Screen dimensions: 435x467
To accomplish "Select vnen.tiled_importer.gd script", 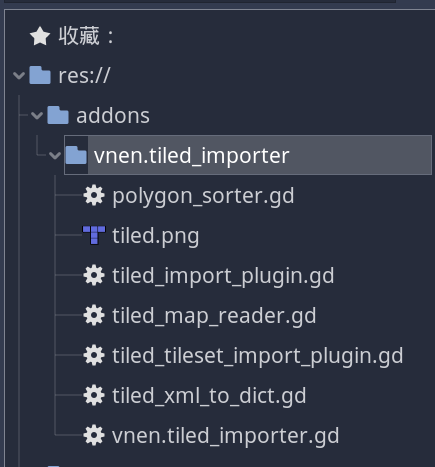I will (x=225, y=436).
